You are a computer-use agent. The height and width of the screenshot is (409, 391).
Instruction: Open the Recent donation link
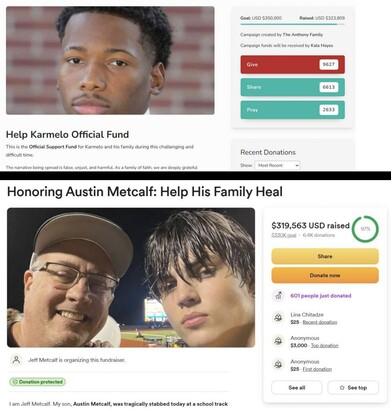click(320, 322)
